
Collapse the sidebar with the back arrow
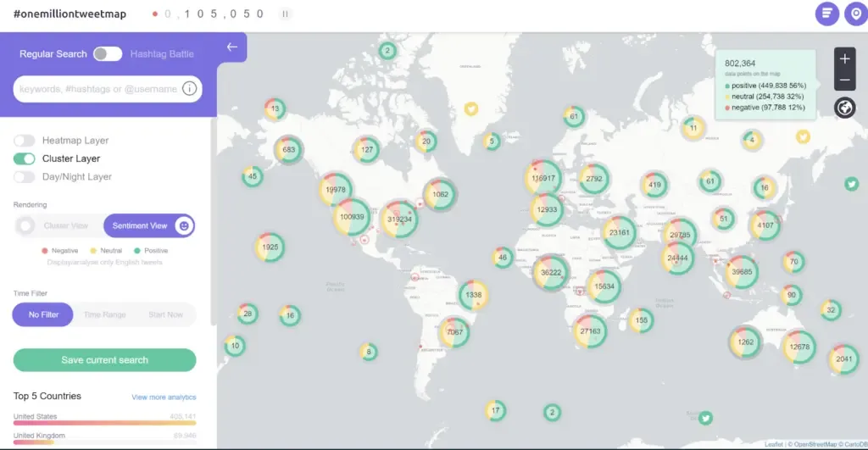tap(232, 47)
